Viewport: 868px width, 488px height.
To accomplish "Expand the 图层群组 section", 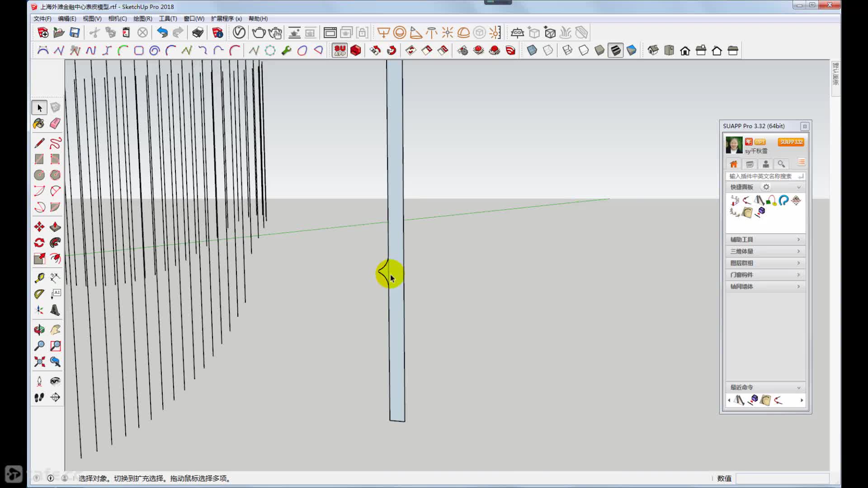I will pos(765,263).
